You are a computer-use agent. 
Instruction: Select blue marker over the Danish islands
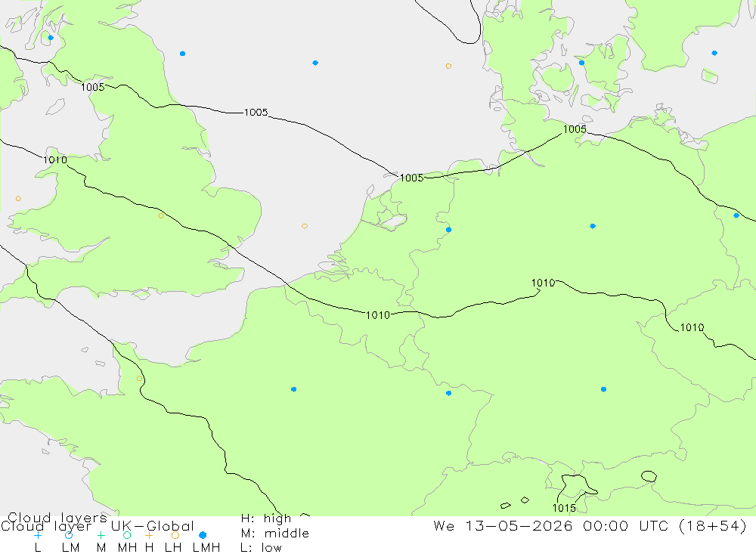tap(581, 63)
